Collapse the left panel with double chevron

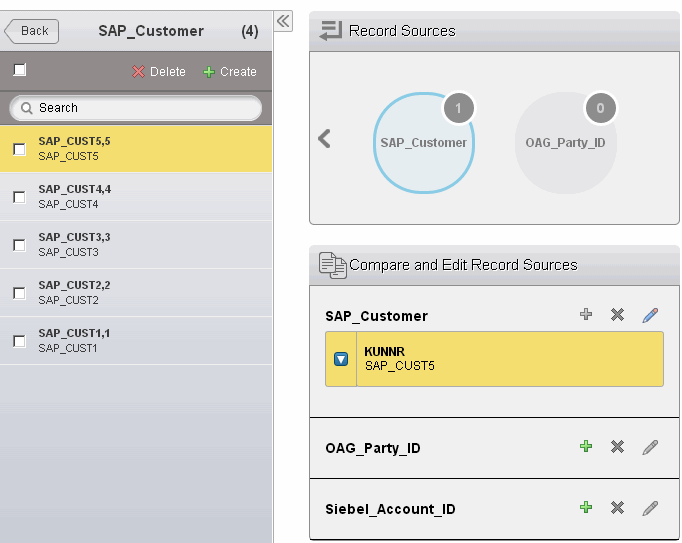pyautogui.click(x=283, y=21)
